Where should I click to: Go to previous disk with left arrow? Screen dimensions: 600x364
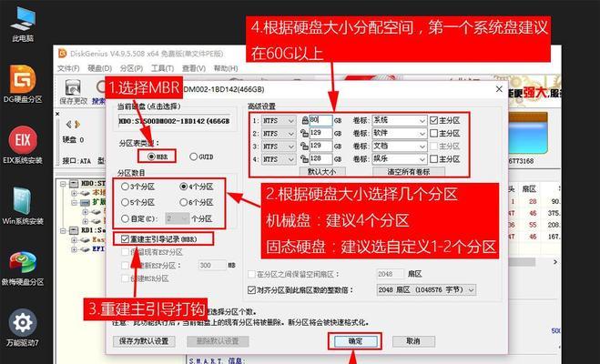(x=68, y=125)
